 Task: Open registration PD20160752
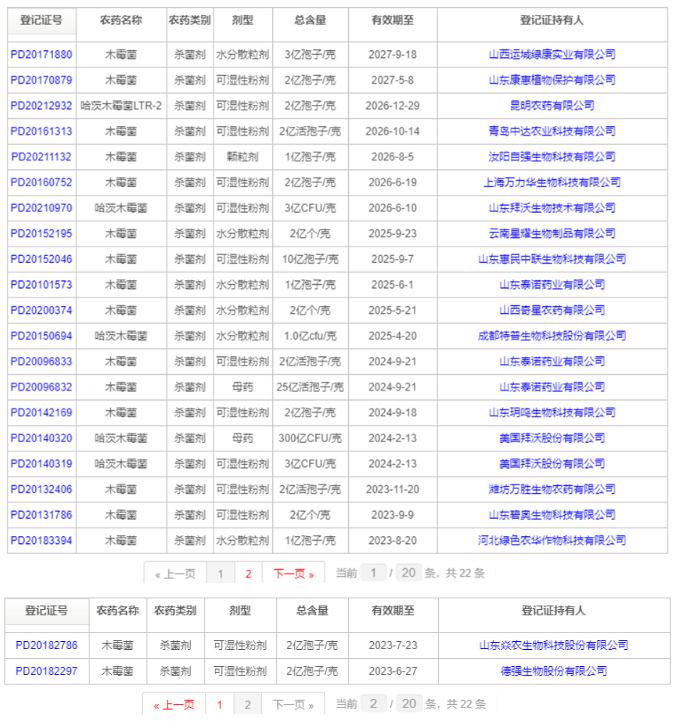(x=41, y=183)
